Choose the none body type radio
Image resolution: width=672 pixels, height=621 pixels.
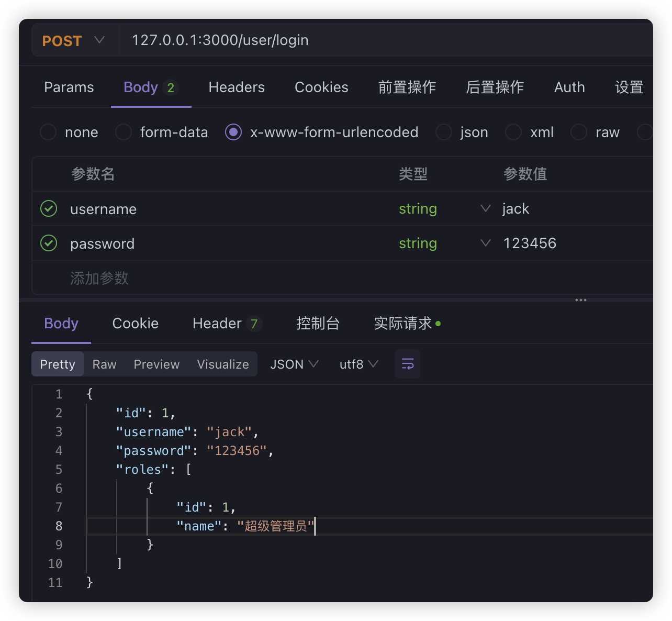coord(48,132)
